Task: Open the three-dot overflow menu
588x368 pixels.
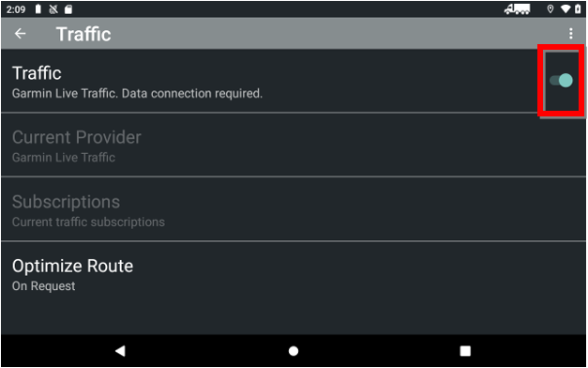Action: (x=571, y=34)
